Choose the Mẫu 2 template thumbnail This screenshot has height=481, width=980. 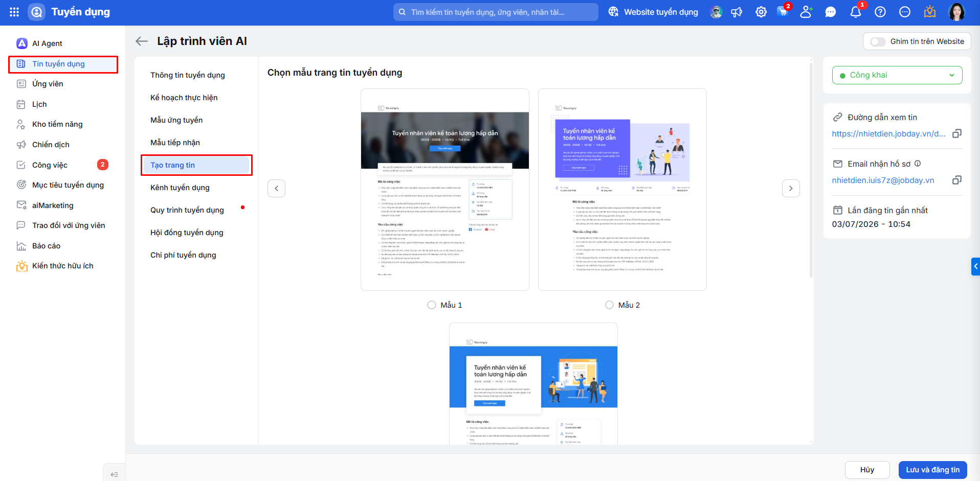622,190
